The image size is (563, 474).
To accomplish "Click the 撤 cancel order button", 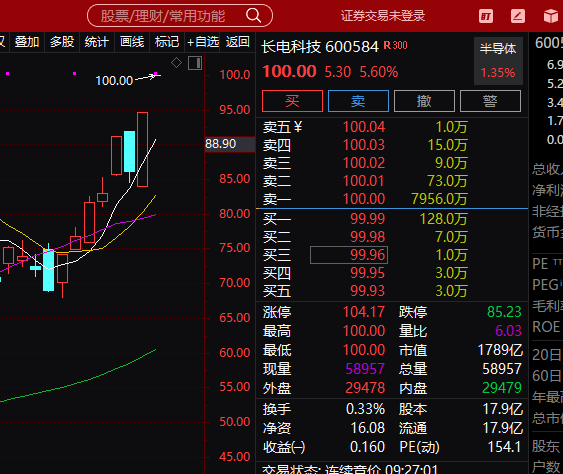I will (424, 101).
